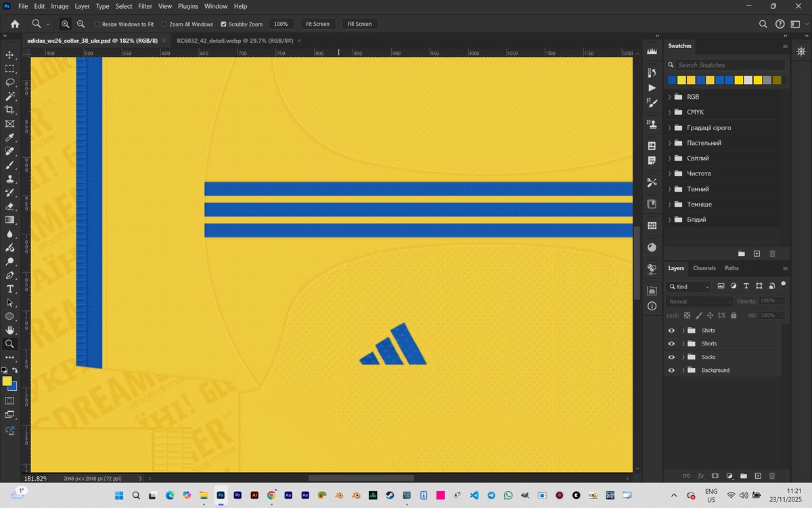This screenshot has height=508, width=812.
Task: Open the Swatches panel menu
Action: point(785,46)
